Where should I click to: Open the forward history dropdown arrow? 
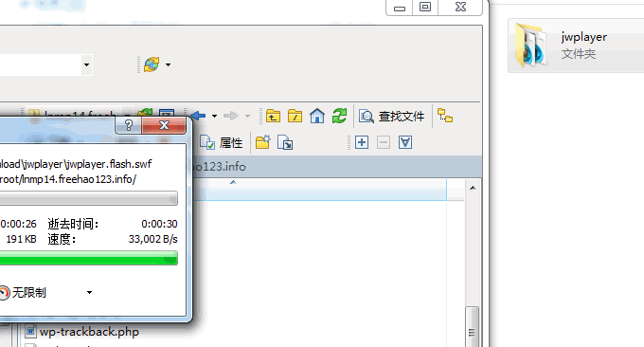pyautogui.click(x=248, y=117)
